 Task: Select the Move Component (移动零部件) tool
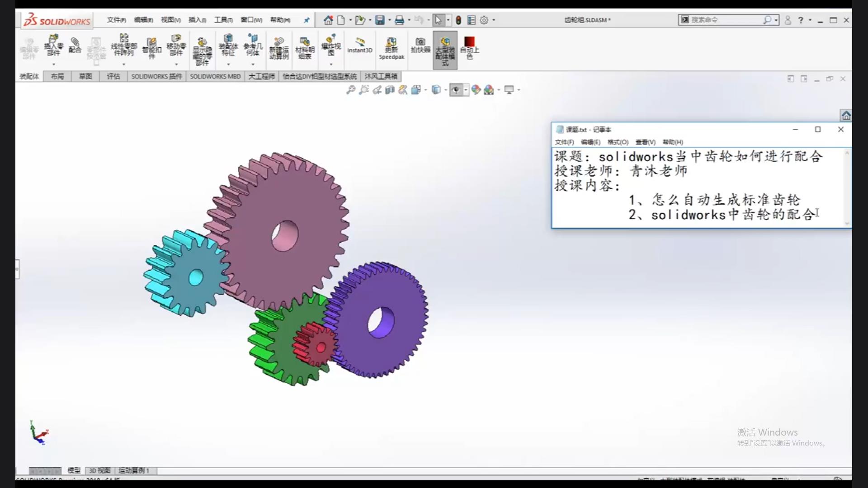pos(176,45)
